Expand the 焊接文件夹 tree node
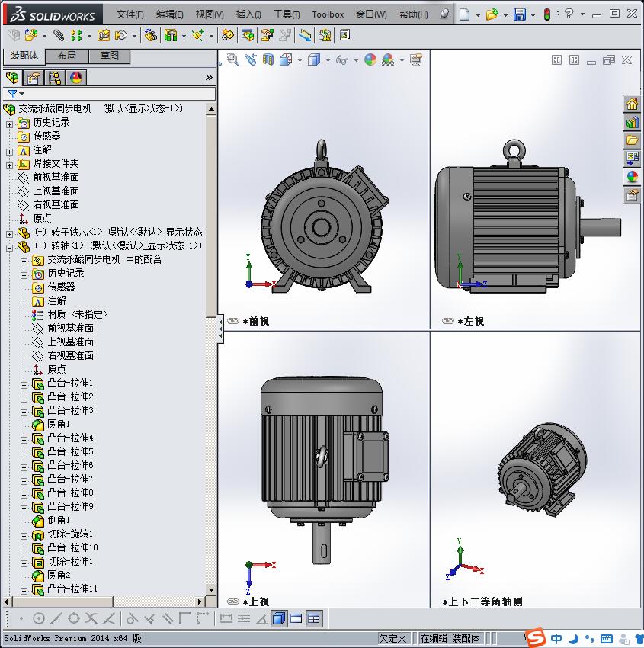Screen dimensions: 644x648 pos(9,165)
